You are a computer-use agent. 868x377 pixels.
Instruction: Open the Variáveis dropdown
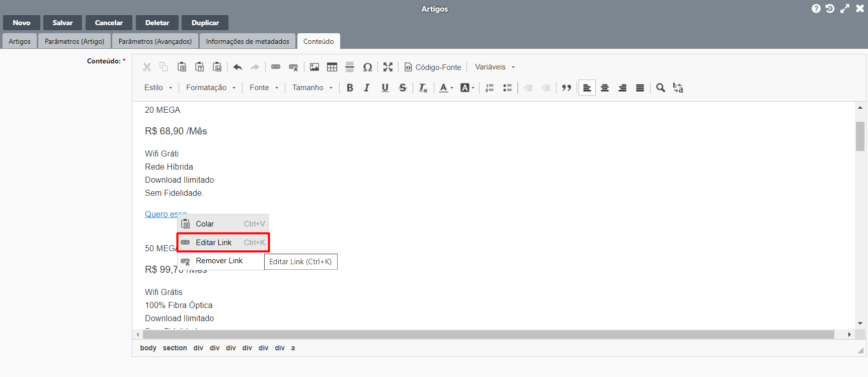click(495, 67)
